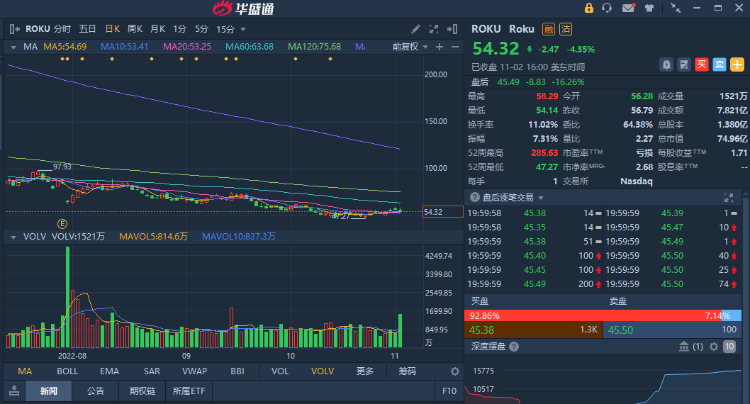Toggle the VOL sub-indicator
The image size is (750, 404).
click(x=280, y=371)
